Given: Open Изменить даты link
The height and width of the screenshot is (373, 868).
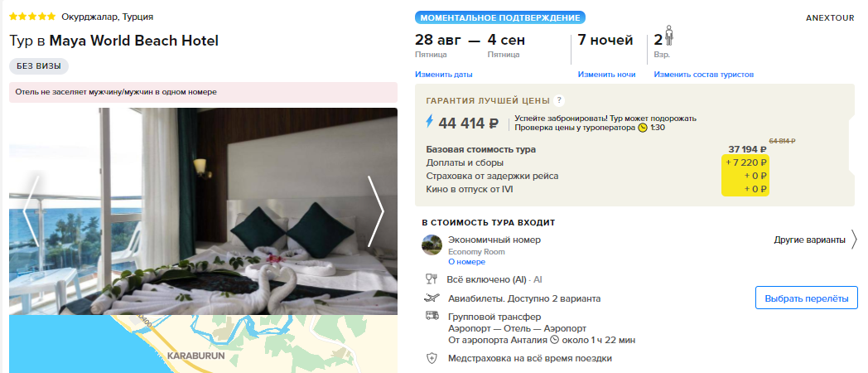Looking at the screenshot, I should tap(444, 75).
